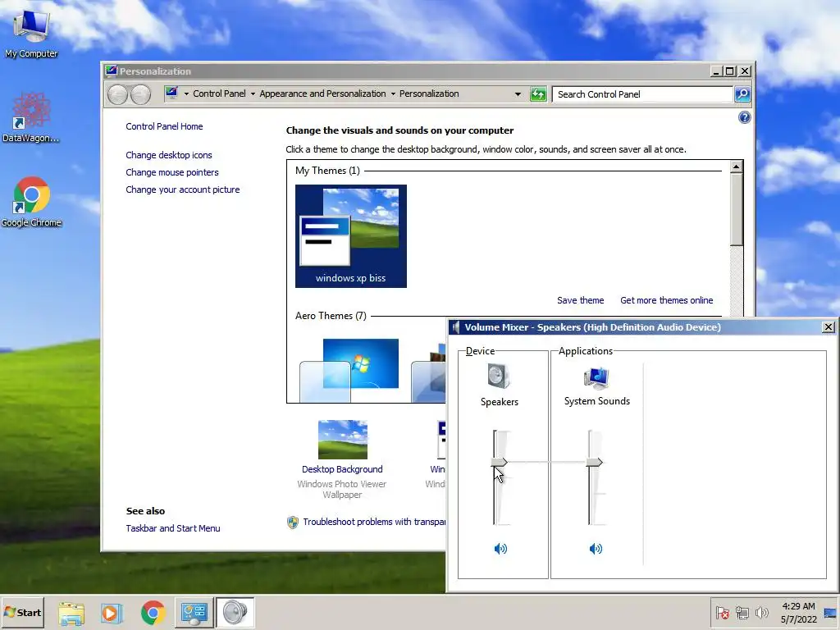Open Chrome from the taskbar
840x630 pixels.
(153, 613)
